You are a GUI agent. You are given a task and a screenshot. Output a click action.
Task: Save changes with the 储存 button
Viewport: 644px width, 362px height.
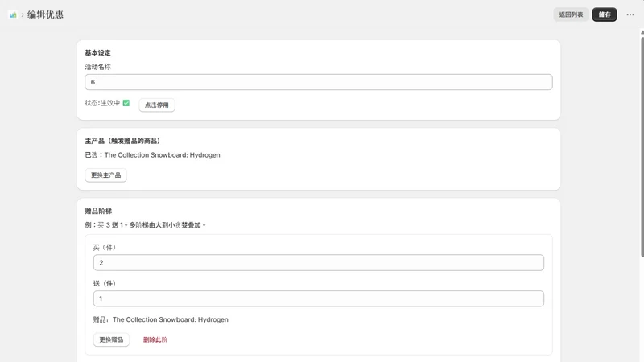pyautogui.click(x=605, y=14)
